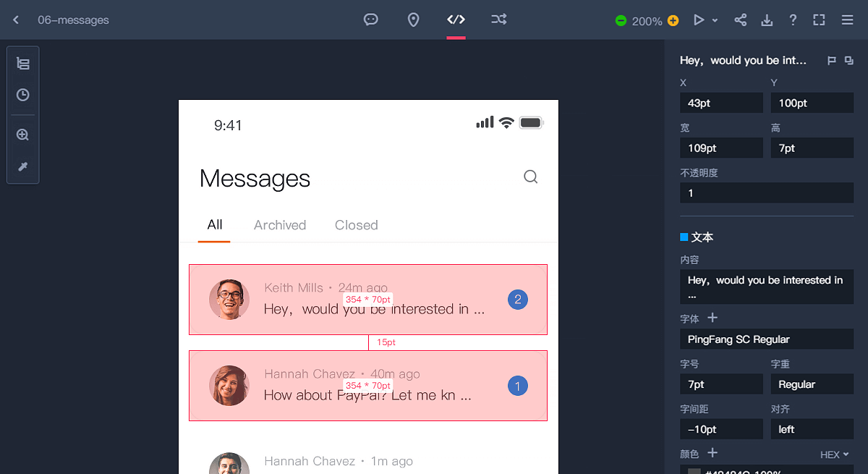The height and width of the screenshot is (474, 868).
Task: Open the layer tree panel icon
Action: 23,64
